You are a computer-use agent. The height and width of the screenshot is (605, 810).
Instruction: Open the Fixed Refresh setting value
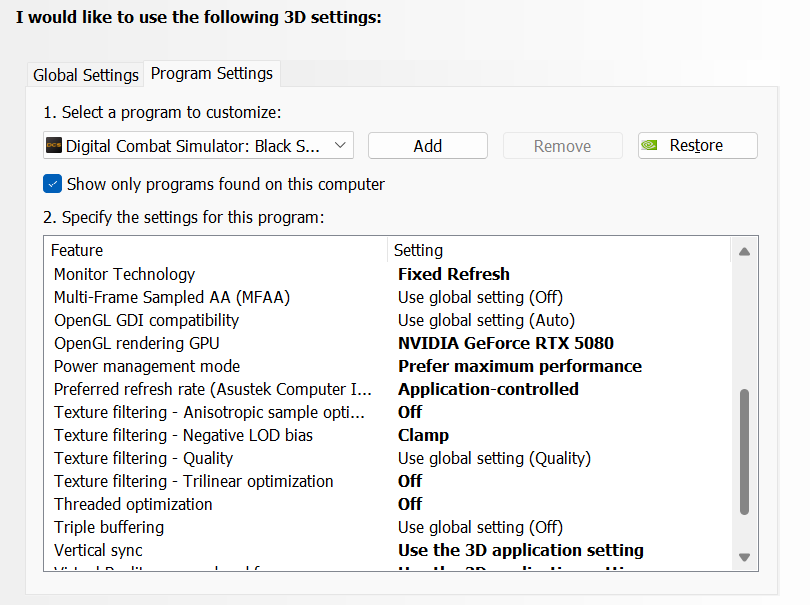[x=454, y=274]
